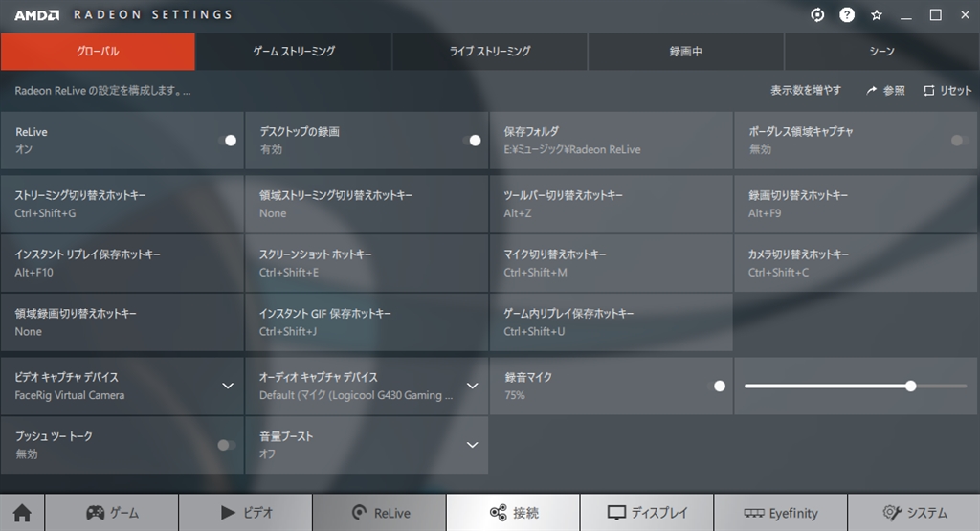Open the 接続 bottom navigation tab
Viewport: 980px width, 531px height.
pos(513,513)
